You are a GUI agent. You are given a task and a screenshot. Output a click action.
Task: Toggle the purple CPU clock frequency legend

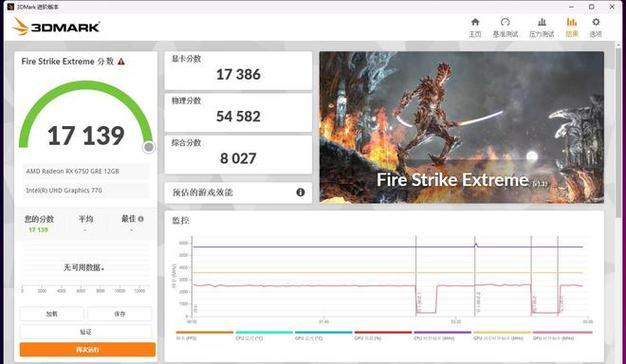442,335
